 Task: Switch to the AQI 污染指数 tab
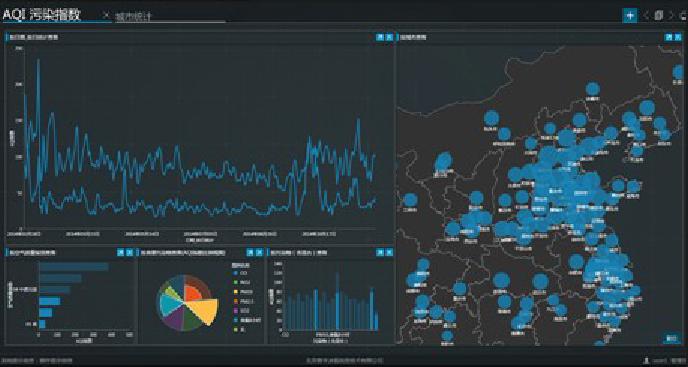[42, 14]
